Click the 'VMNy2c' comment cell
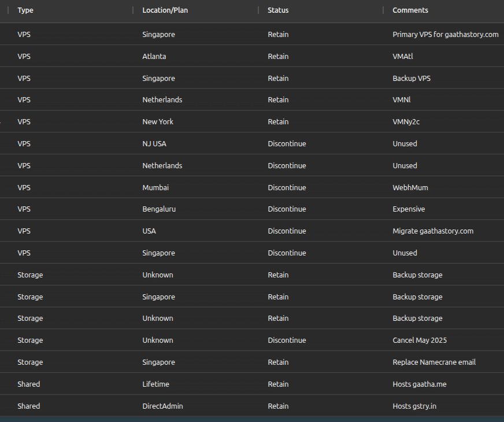 point(406,122)
